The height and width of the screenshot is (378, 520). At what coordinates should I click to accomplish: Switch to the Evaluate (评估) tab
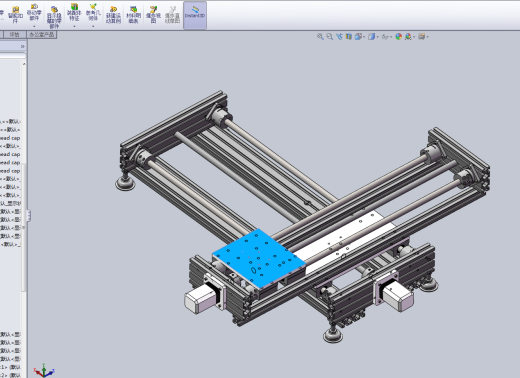pyautogui.click(x=14, y=34)
